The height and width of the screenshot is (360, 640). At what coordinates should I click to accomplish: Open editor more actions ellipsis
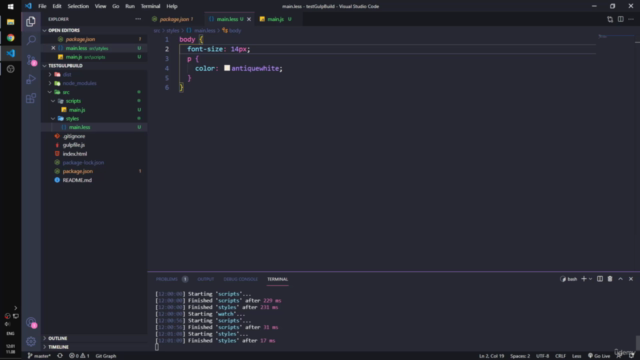coord(631,19)
